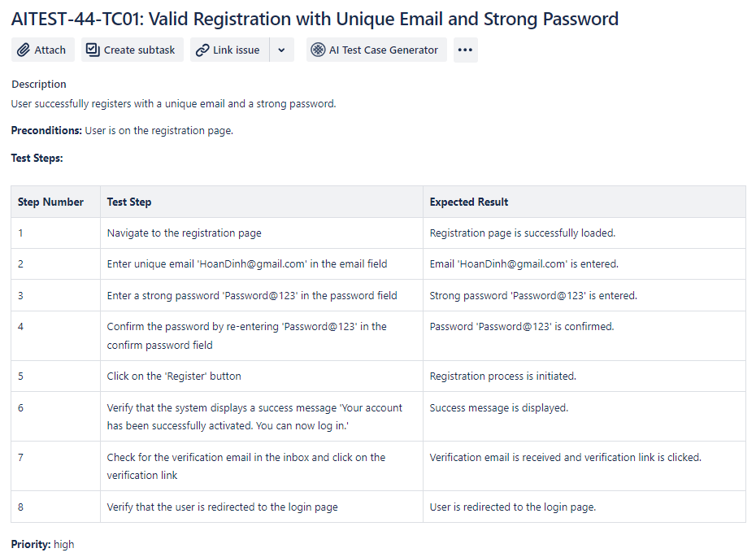Click the Preconditions line
Image resolution: width=756 pixels, height=557 pixels.
122,130
